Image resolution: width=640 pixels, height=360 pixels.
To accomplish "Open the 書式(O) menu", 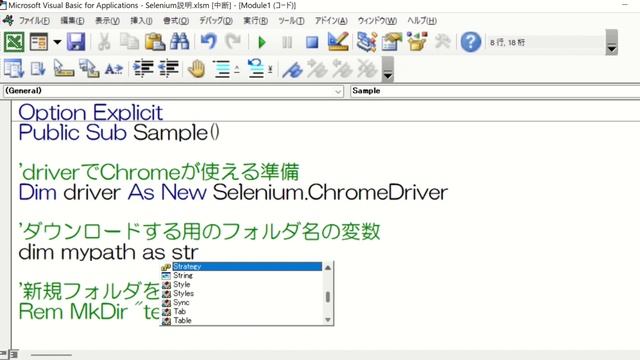I will tap(176, 20).
